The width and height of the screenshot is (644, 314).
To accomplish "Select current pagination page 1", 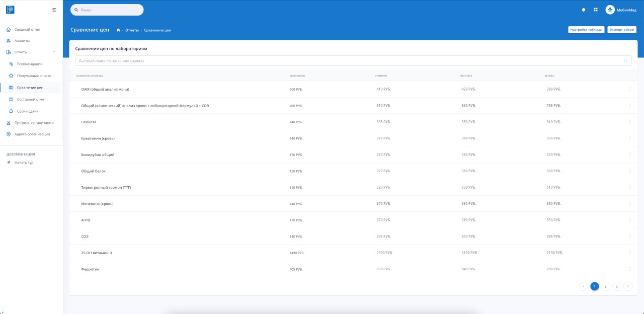I will pos(595,286).
